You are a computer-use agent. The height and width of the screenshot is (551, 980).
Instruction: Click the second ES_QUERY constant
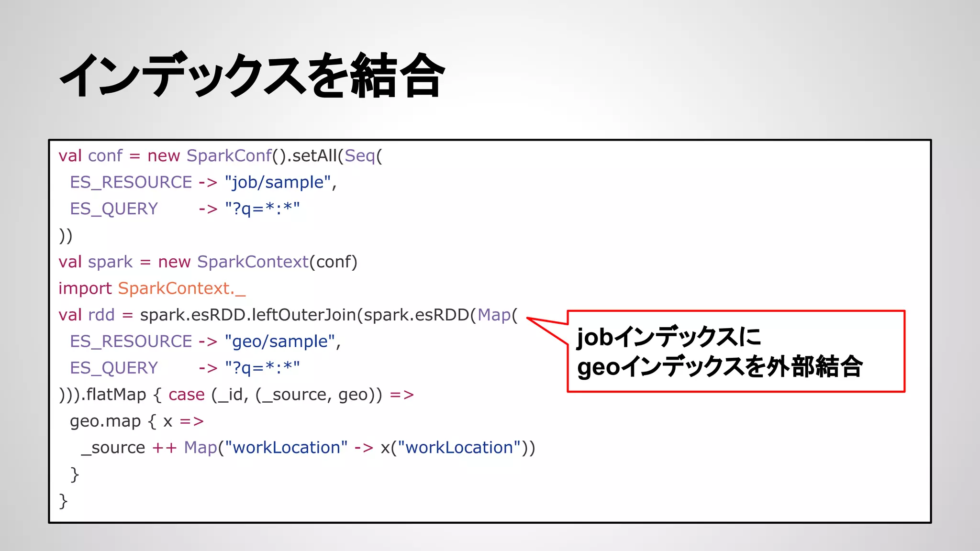114,368
